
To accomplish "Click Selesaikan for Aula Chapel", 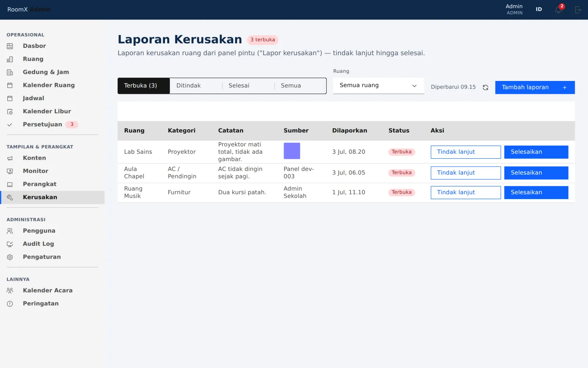I will click(x=536, y=173).
